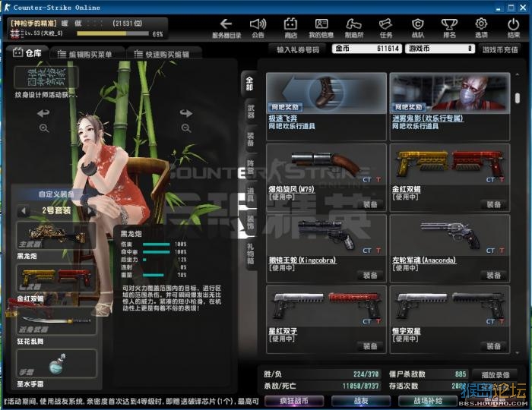Click the 疯狂战币 button

294,401
